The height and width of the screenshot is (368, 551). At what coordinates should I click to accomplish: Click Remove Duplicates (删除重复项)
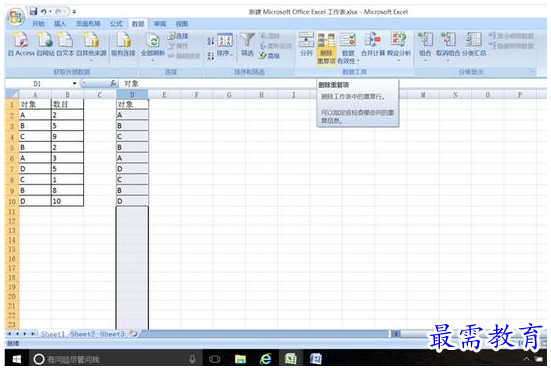point(326,48)
